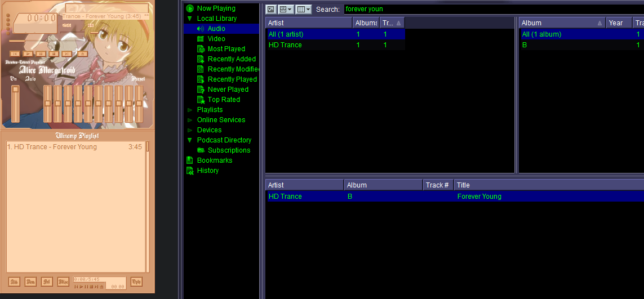
Task: Open the History item
Action: (x=208, y=171)
